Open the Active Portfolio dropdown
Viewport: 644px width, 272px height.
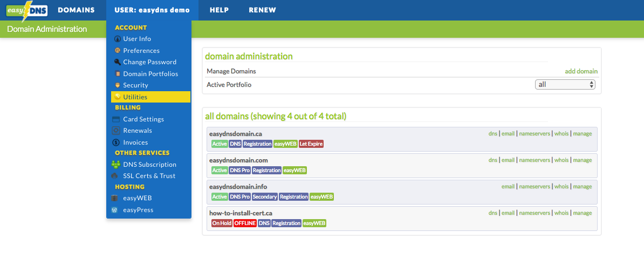point(565,85)
